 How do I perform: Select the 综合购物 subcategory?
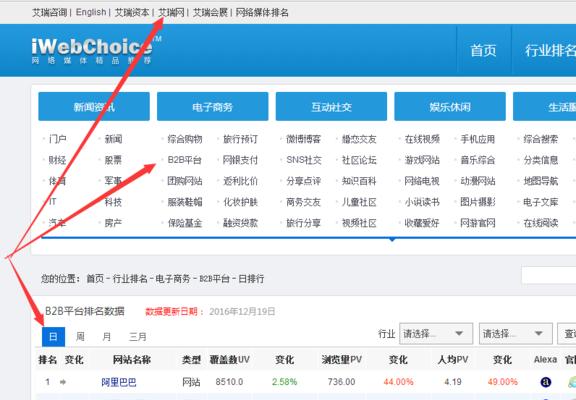coord(185,139)
